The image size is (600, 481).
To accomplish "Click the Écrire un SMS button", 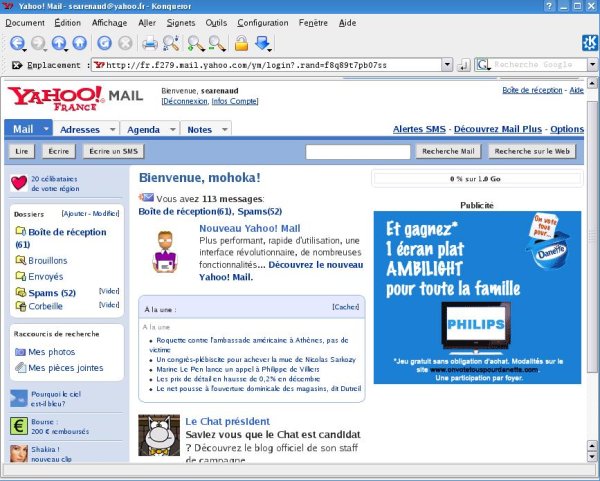I will (x=114, y=151).
